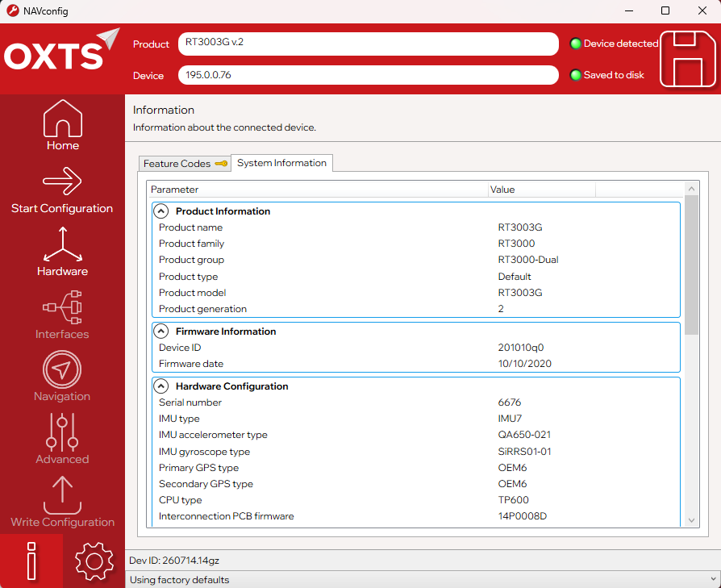Click the value 201010q0

tap(520, 348)
